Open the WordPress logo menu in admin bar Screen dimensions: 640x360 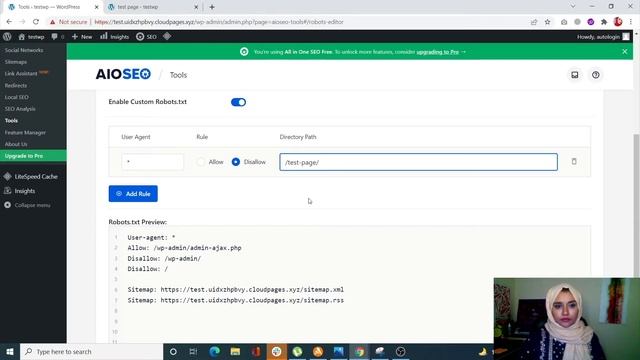pos(7,37)
